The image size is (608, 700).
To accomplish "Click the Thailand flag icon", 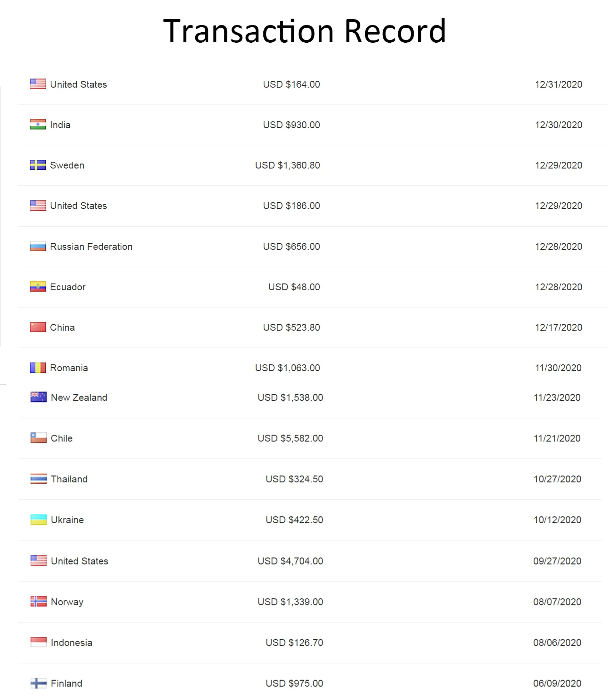I will (x=39, y=479).
